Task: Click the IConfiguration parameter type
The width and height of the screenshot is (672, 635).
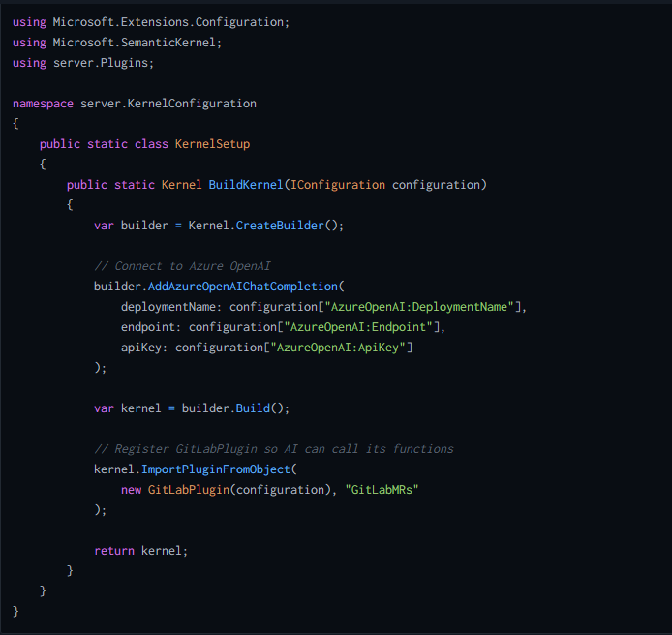Action: 338,184
